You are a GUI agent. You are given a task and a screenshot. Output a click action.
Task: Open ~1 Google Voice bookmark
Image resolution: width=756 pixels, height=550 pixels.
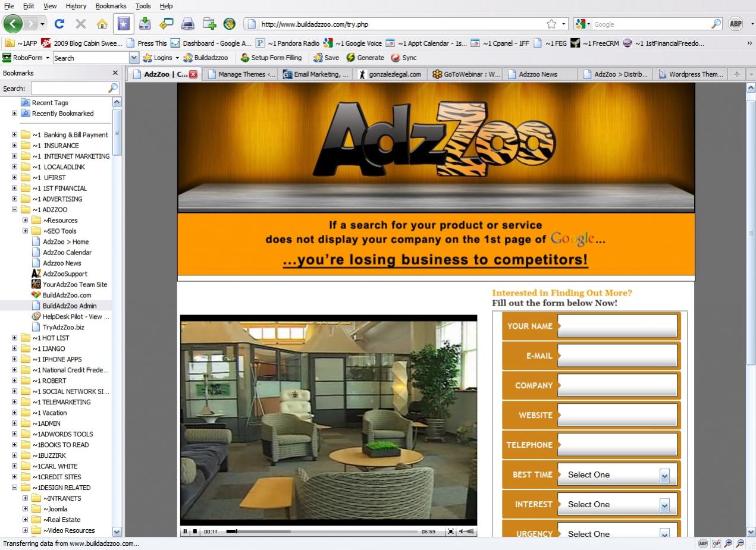[353, 43]
